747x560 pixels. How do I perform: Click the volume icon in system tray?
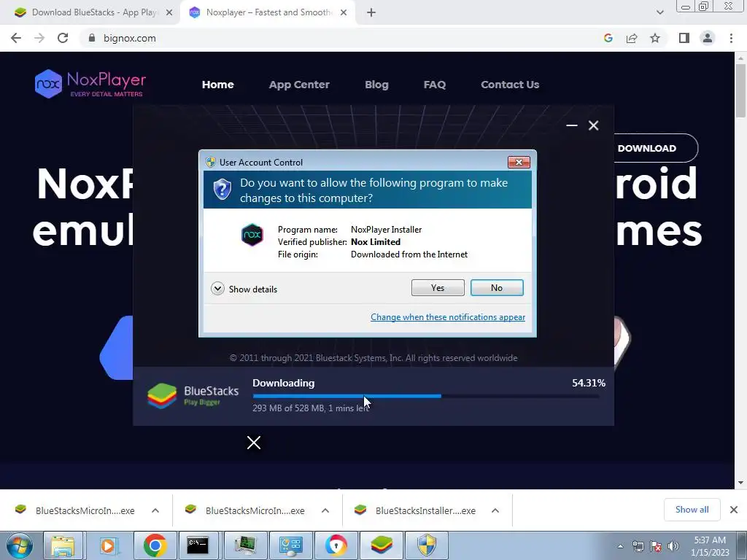(673, 546)
